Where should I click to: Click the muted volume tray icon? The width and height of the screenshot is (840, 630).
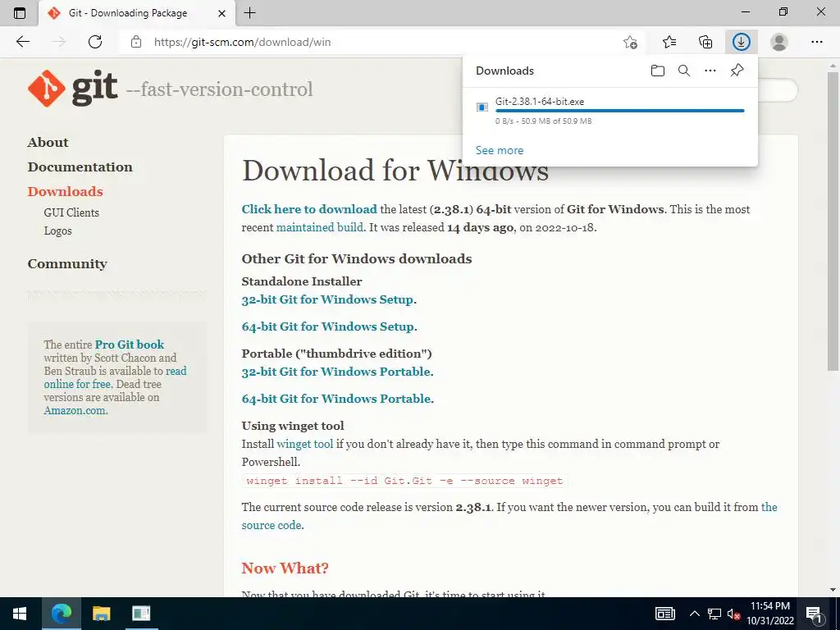tap(733, 614)
